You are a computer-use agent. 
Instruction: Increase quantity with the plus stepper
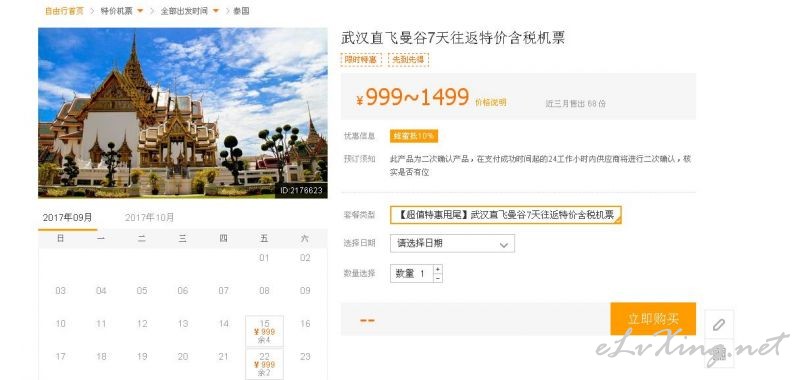click(438, 269)
